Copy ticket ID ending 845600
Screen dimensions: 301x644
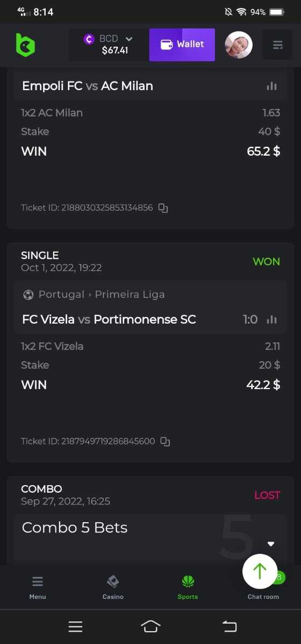[x=166, y=442]
